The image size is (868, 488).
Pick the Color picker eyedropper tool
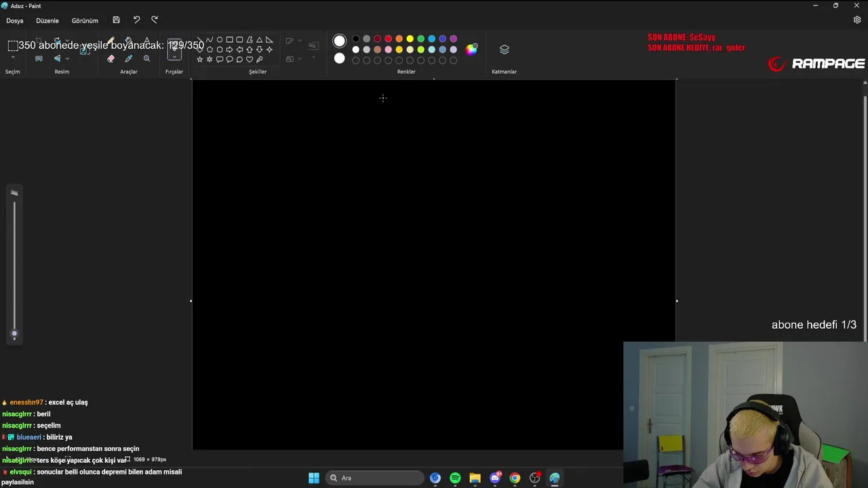click(129, 58)
